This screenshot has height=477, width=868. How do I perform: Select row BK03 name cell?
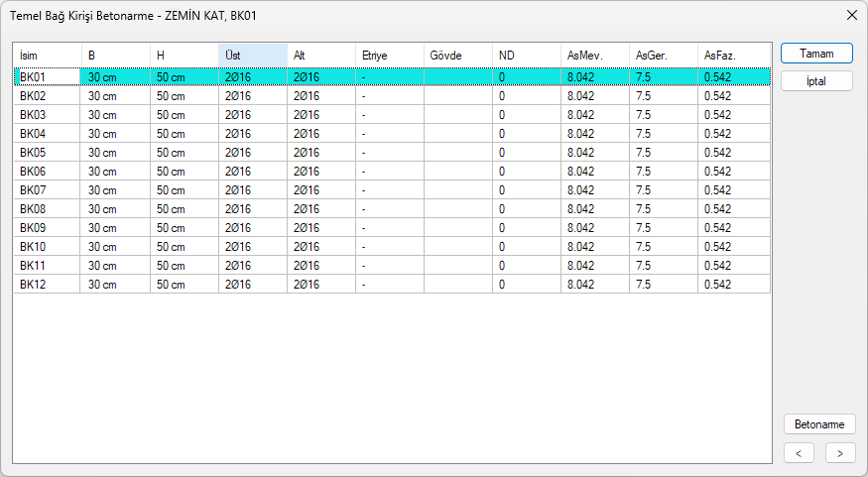tap(47, 115)
